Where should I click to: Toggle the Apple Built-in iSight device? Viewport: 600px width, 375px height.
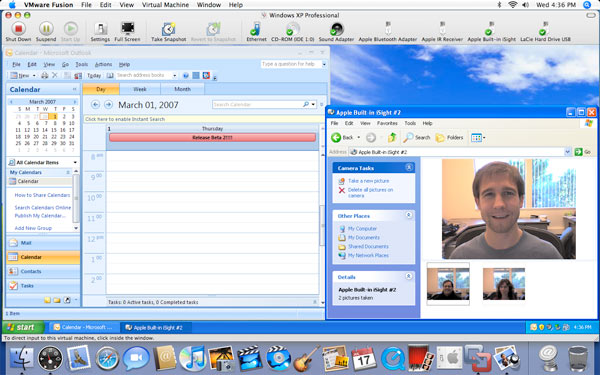pyautogui.click(x=491, y=32)
